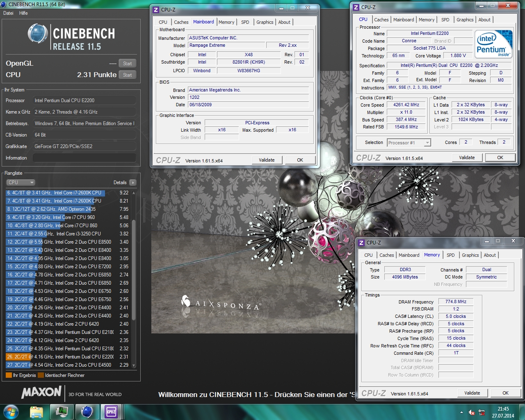
Task: Open About tab in Mainboard CPU-Z window
Action: pyautogui.click(x=284, y=22)
